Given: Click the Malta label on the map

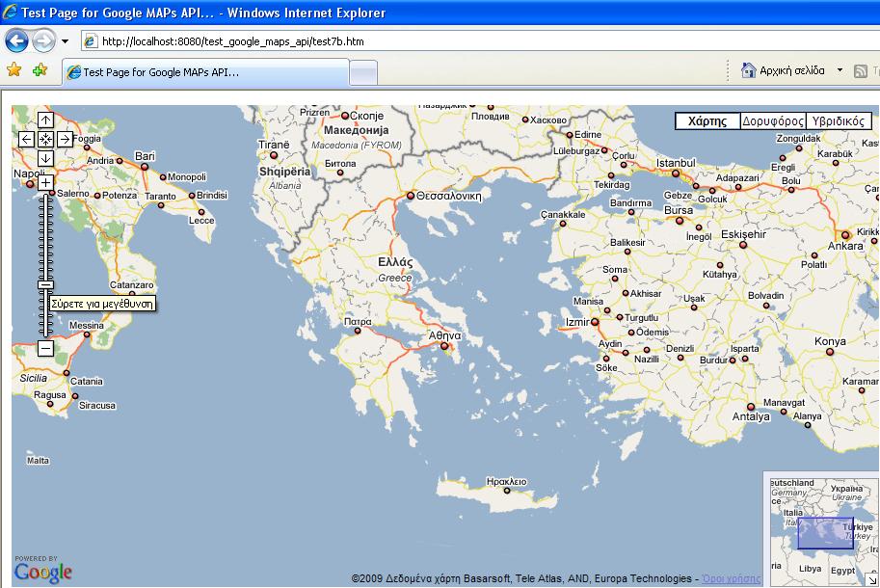Looking at the screenshot, I should tap(39, 461).
